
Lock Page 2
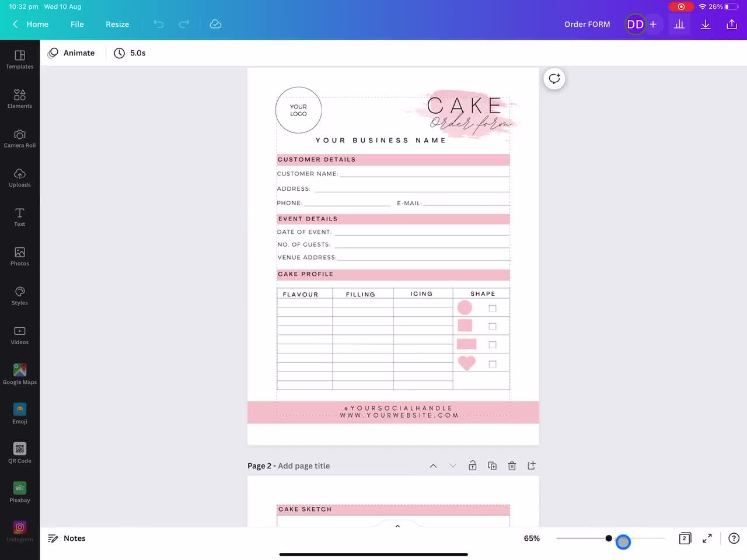coord(473,466)
